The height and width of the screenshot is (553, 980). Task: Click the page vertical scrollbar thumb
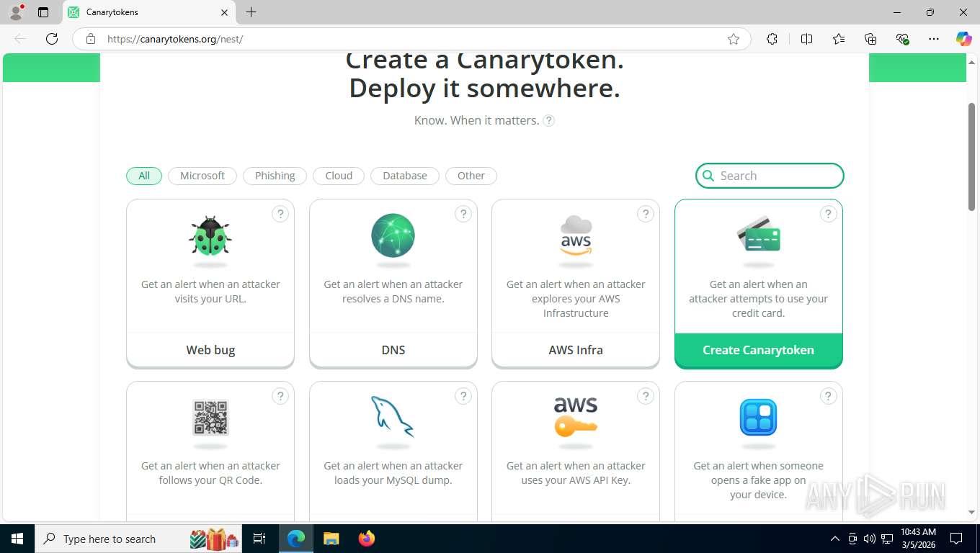pyautogui.click(x=971, y=156)
